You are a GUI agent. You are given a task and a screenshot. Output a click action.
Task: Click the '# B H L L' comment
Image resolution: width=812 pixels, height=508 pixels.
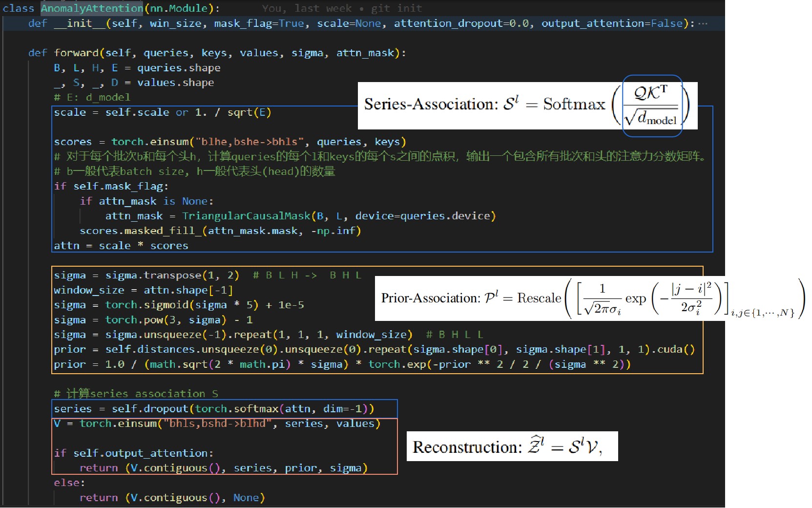455,335
